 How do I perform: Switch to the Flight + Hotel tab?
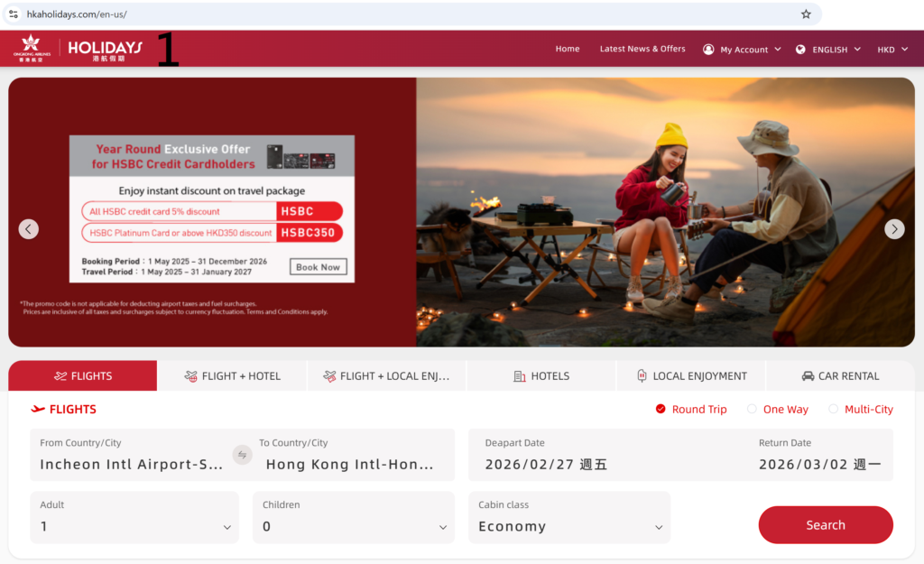pos(232,376)
